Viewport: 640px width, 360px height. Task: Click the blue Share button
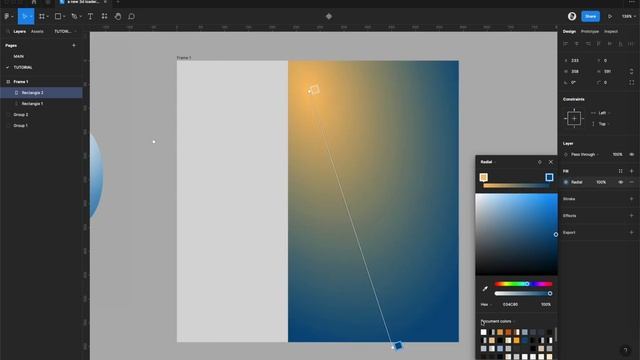coord(590,16)
